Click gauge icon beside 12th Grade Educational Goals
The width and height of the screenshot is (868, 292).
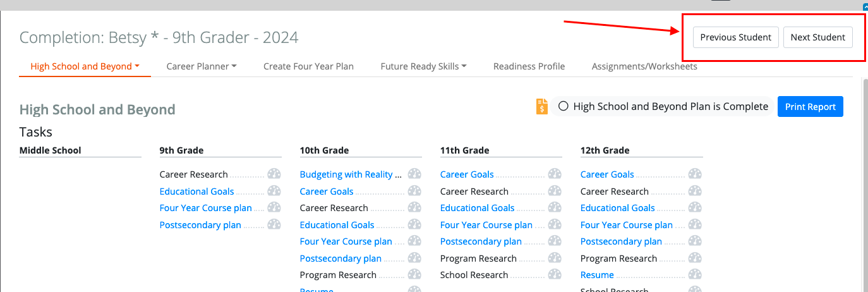click(695, 208)
